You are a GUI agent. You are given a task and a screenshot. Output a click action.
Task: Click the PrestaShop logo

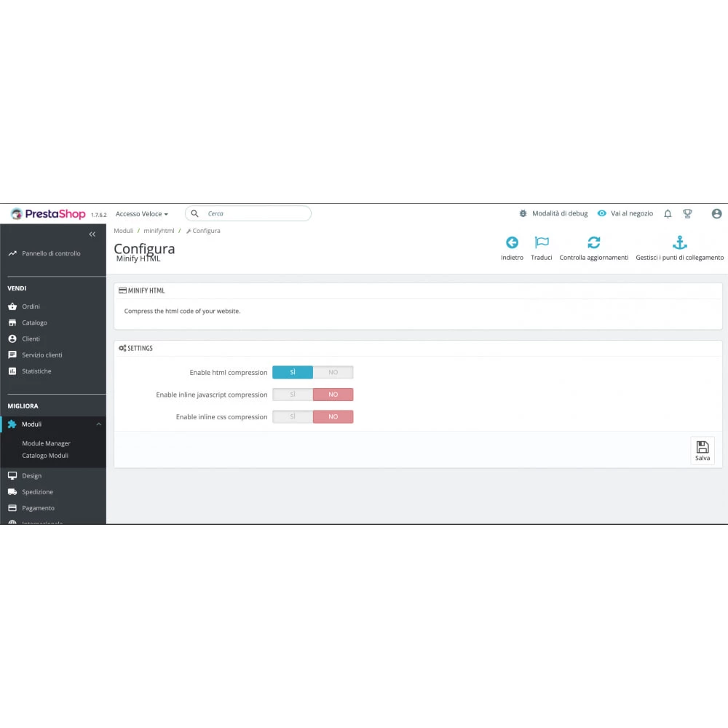pyautogui.click(x=48, y=213)
